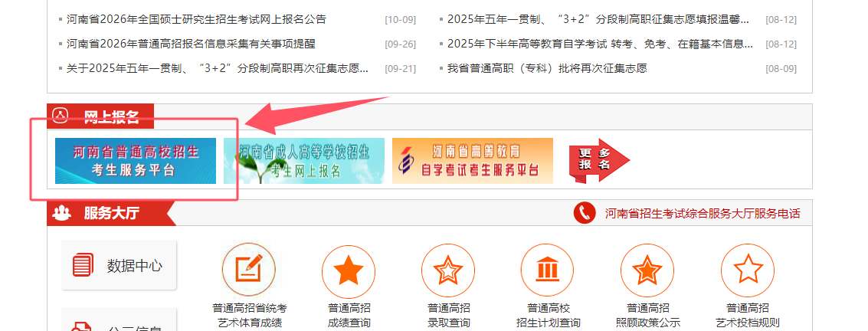Open 河南省成人高等学校招生考生网上报名 banner
The width and height of the screenshot is (868, 331).
pos(304,160)
